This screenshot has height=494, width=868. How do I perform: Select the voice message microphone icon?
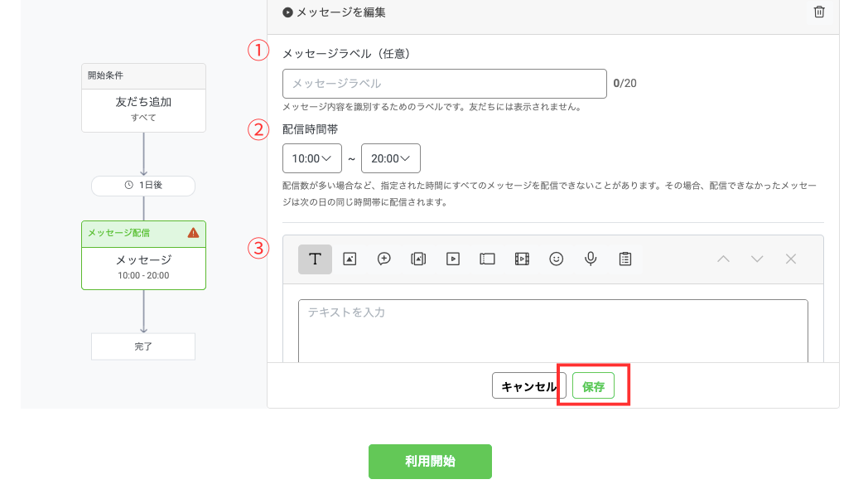coord(591,259)
